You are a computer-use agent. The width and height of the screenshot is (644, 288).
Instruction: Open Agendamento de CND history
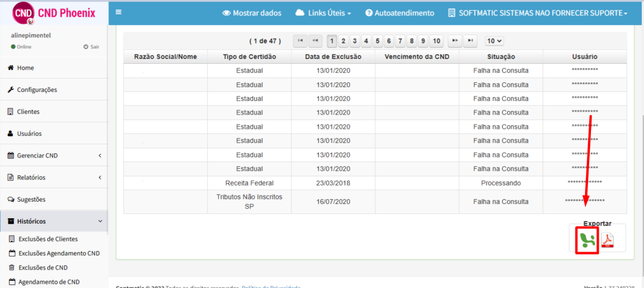click(44, 282)
